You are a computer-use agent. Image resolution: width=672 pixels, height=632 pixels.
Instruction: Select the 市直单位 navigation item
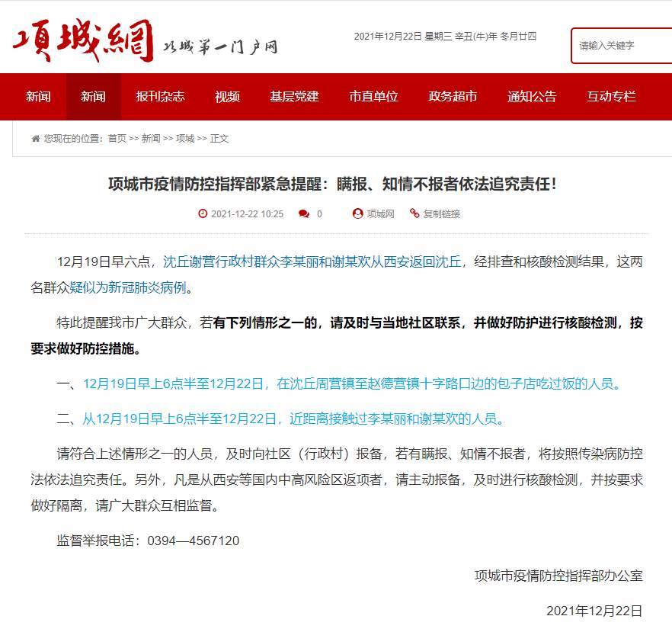point(374,97)
